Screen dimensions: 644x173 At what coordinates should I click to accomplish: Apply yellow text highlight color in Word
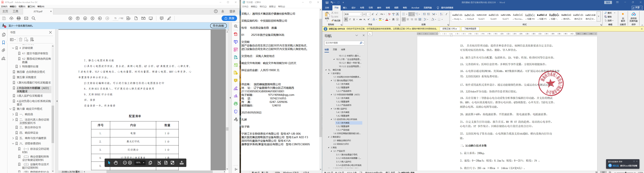380,19
